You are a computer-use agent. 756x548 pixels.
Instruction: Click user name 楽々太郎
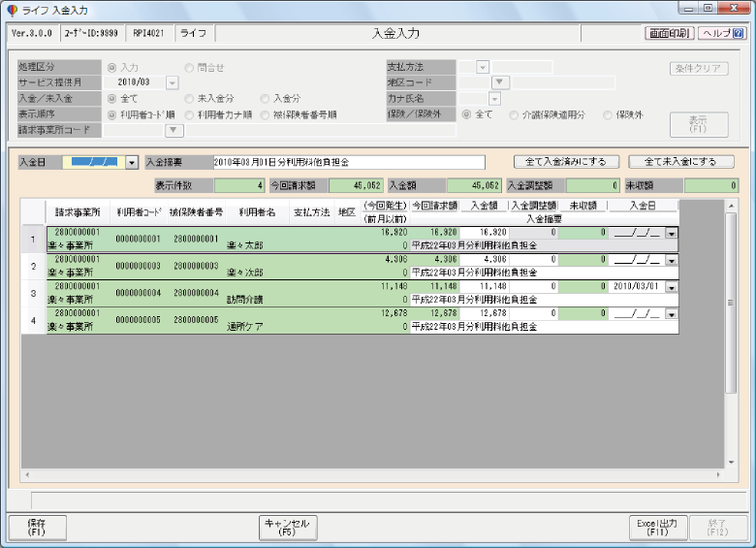(245, 245)
